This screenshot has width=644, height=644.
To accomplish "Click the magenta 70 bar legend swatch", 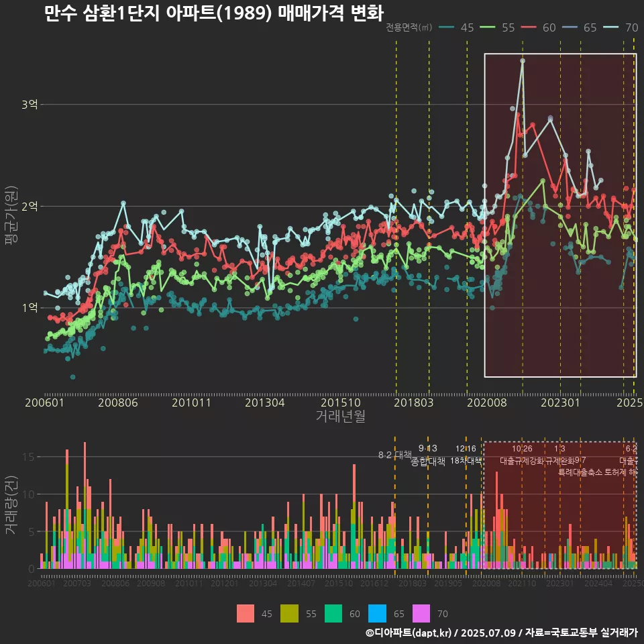I will pos(421,614).
